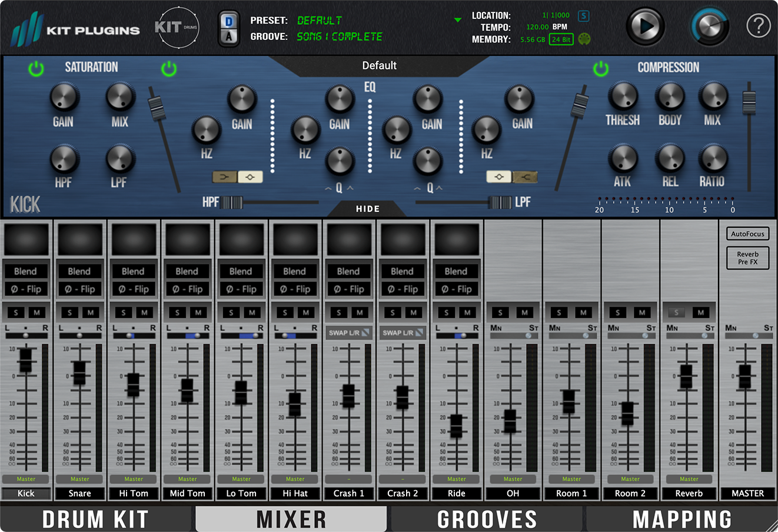Open the preset dropdown arrow
The image size is (778, 532).
[458, 21]
